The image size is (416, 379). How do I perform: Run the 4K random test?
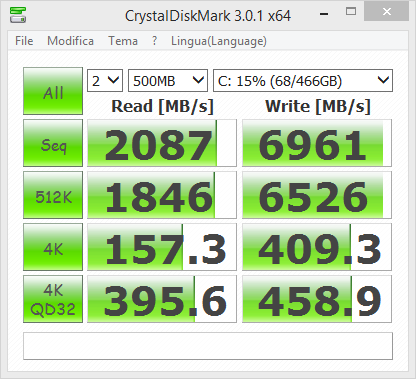click(x=53, y=247)
